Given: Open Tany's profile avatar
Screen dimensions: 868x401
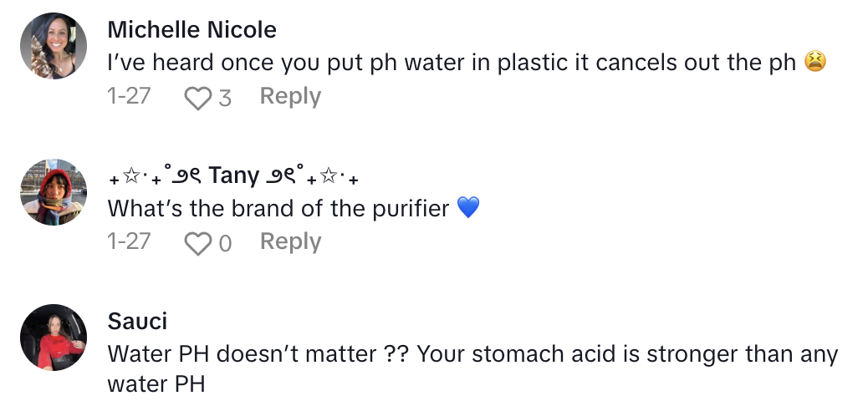Looking at the screenshot, I should 54,192.
